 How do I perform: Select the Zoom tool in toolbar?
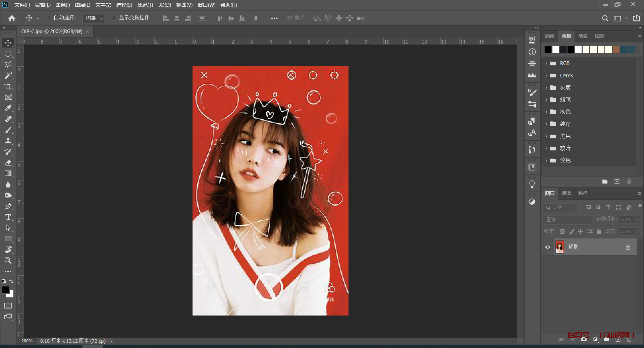8,260
